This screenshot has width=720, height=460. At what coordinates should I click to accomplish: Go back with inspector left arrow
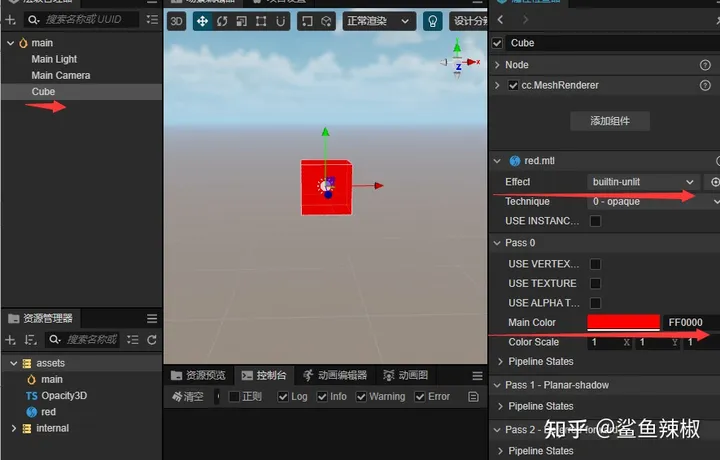(x=501, y=20)
